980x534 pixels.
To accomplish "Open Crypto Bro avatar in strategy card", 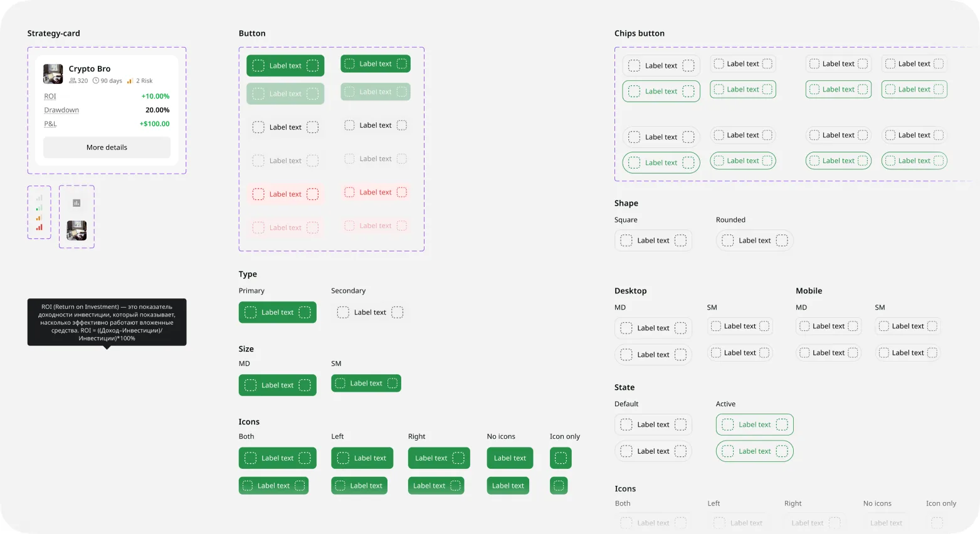I will pyautogui.click(x=53, y=74).
